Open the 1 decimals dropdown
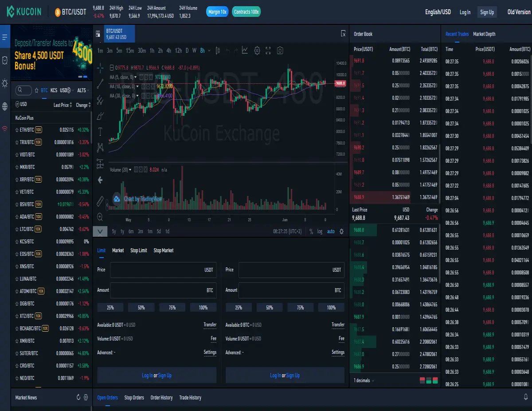The width and height of the screenshot is (532, 411). pyautogui.click(x=364, y=380)
